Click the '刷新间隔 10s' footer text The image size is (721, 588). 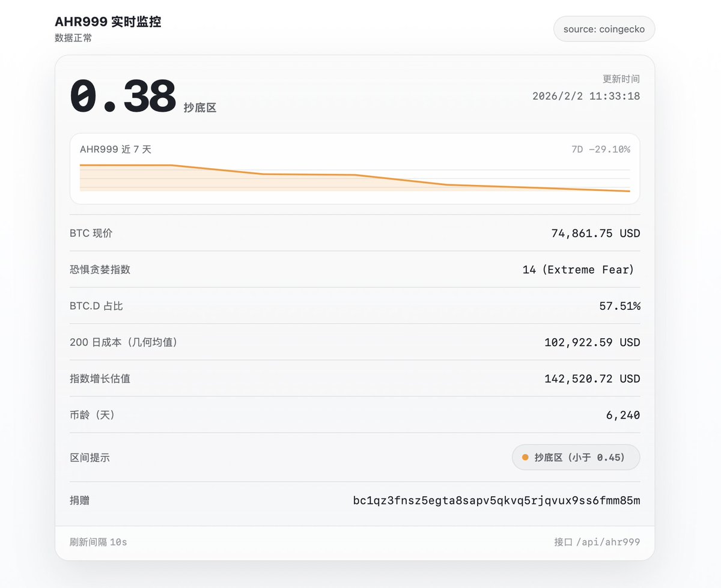click(99, 542)
